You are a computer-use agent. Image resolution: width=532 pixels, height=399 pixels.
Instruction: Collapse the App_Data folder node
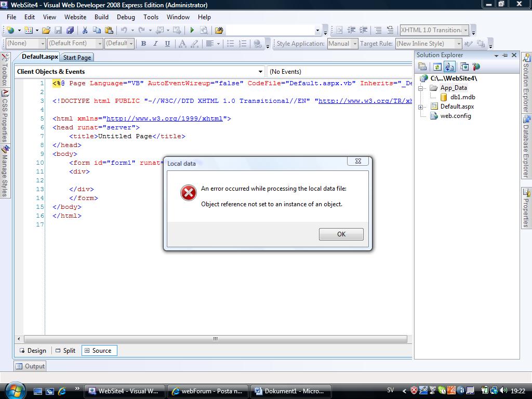click(x=421, y=88)
